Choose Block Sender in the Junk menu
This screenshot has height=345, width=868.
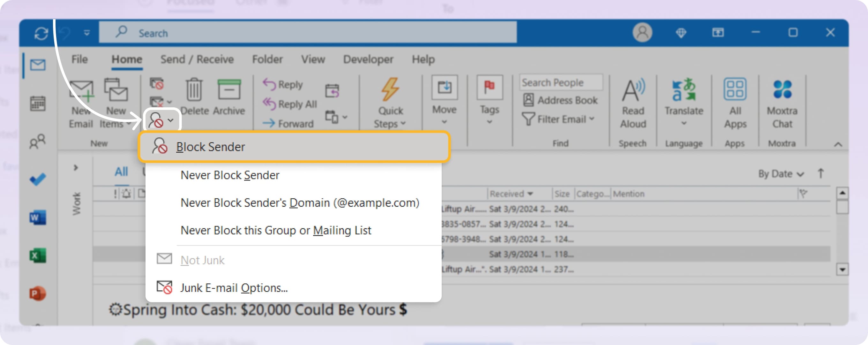coord(211,146)
